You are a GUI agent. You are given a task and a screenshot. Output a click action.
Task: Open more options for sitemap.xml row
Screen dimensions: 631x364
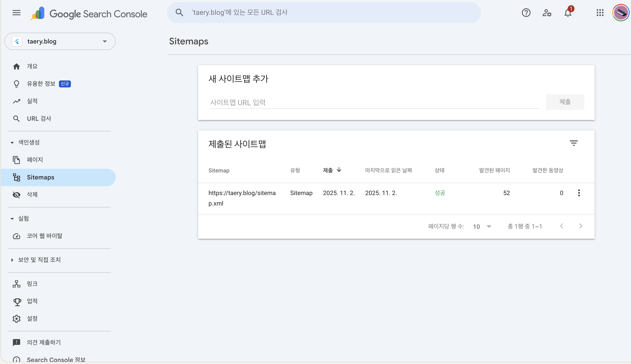(x=579, y=193)
